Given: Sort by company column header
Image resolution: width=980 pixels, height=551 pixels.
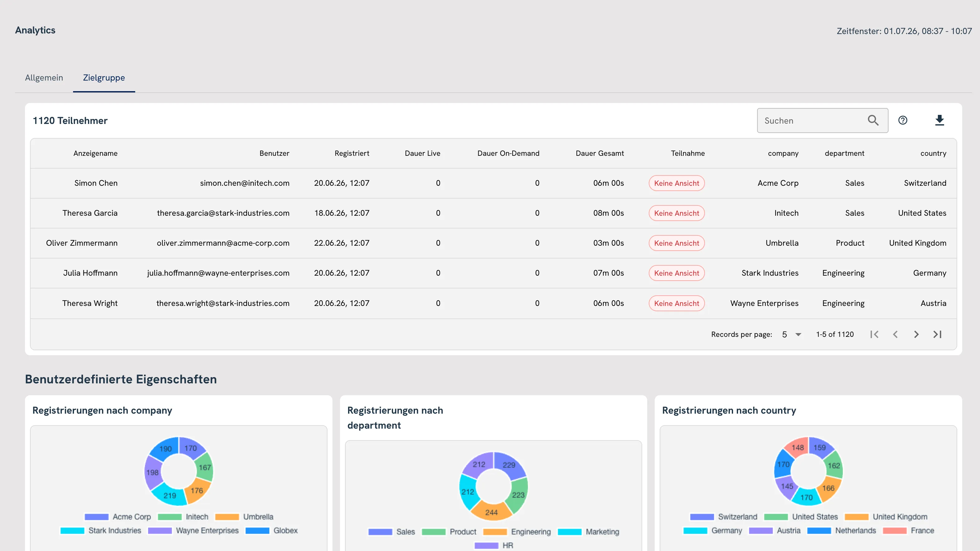Looking at the screenshot, I should (783, 153).
